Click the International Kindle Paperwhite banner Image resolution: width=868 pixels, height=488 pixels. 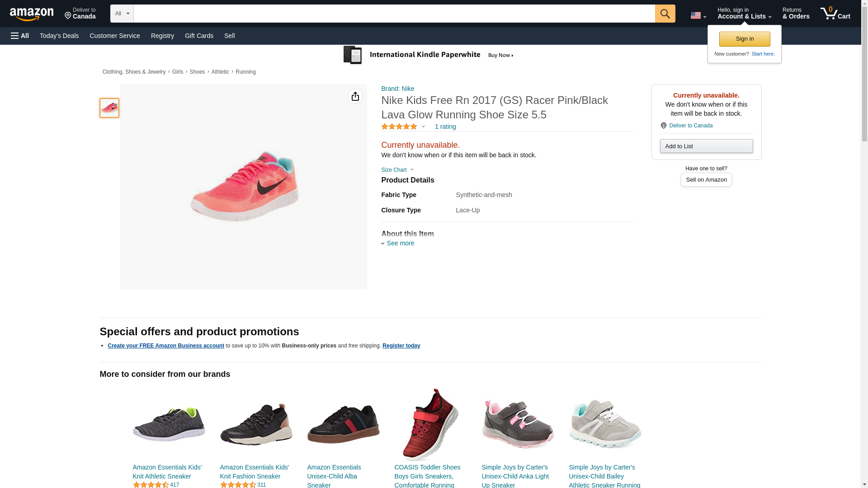429,55
